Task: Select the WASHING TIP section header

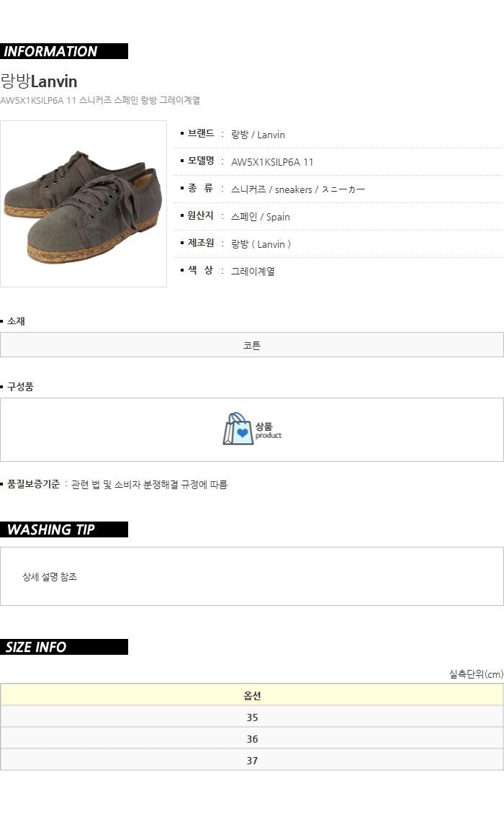Action: point(64,529)
